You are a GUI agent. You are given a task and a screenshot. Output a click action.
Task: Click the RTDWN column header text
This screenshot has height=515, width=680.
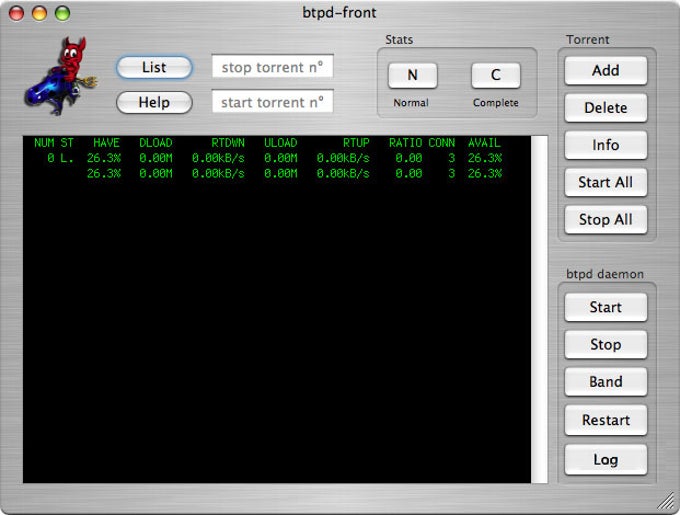(x=228, y=143)
